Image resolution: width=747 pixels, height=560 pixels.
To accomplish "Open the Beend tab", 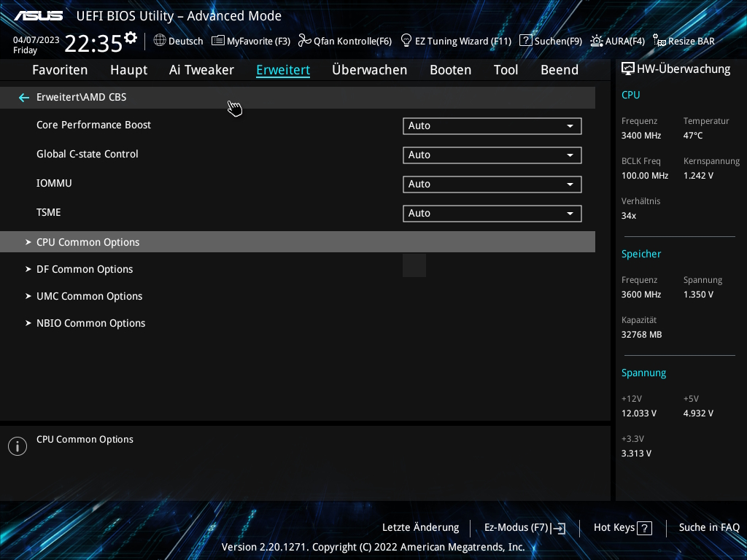I will coord(560,70).
